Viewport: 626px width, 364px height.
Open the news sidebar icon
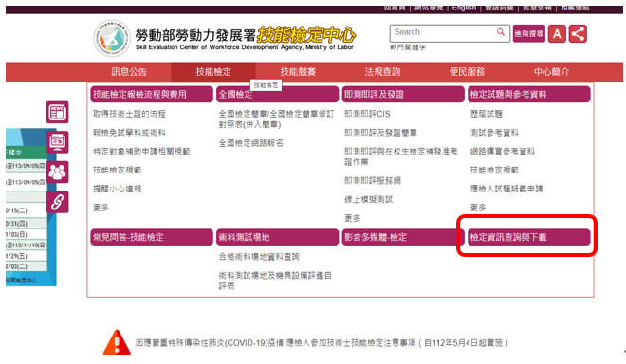tap(58, 112)
